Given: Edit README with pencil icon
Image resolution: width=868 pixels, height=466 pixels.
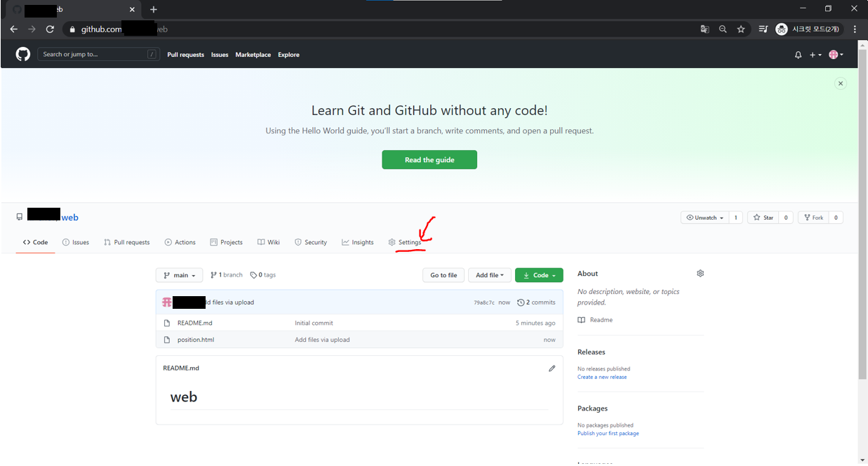Looking at the screenshot, I should click(x=552, y=368).
